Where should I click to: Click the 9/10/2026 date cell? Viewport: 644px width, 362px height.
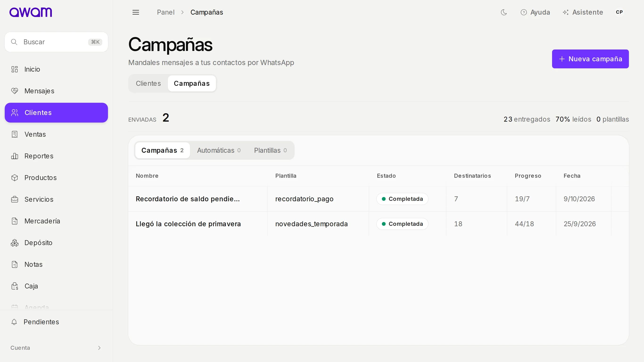click(x=579, y=199)
